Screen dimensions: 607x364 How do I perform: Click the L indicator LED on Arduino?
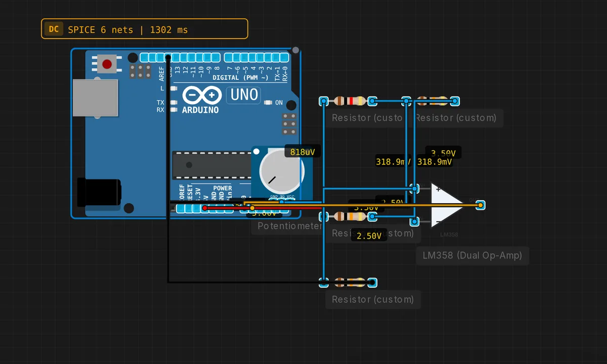(x=174, y=88)
